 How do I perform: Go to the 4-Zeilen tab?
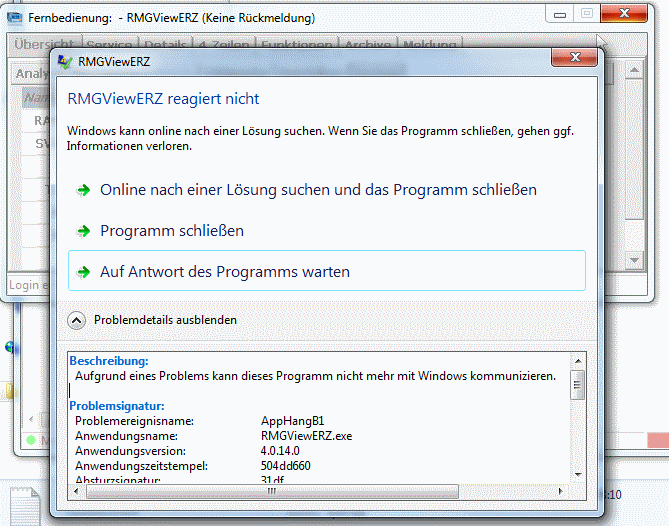(224, 45)
